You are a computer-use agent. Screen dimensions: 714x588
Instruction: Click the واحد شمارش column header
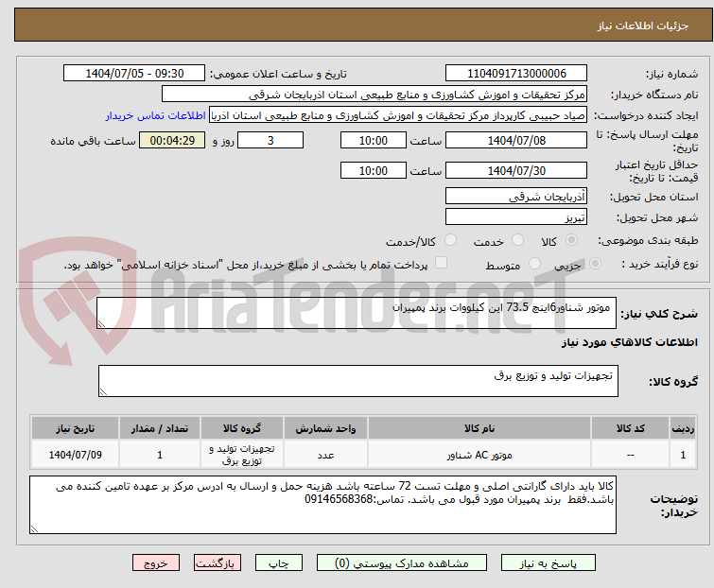click(x=325, y=428)
